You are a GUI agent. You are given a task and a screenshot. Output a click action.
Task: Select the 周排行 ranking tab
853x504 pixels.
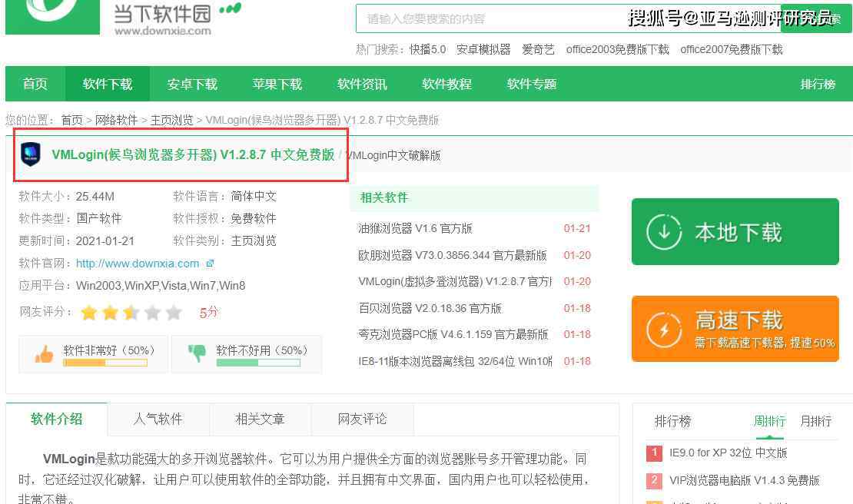pyautogui.click(x=769, y=421)
